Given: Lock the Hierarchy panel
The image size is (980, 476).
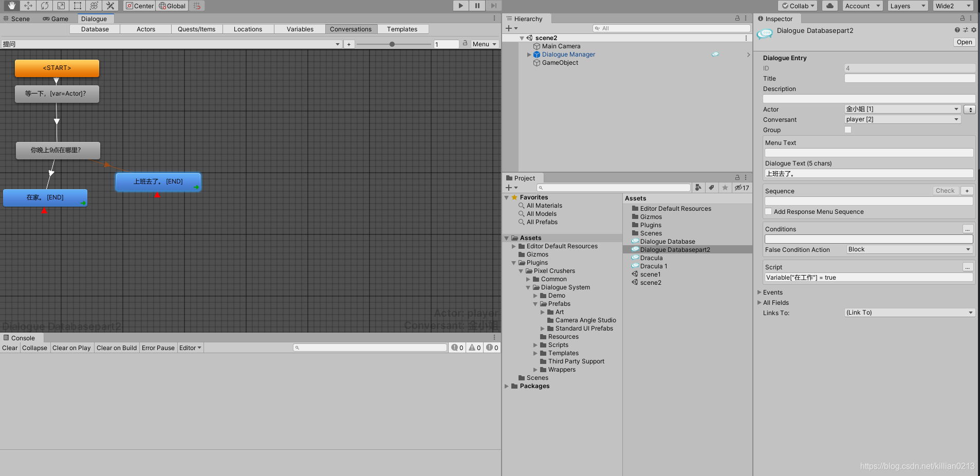Looking at the screenshot, I should point(737,18).
